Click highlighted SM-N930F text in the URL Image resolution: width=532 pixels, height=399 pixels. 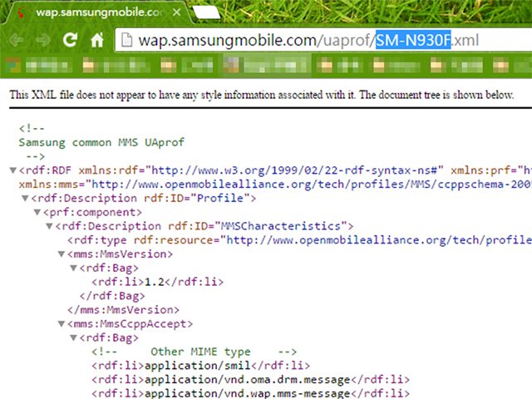point(413,40)
